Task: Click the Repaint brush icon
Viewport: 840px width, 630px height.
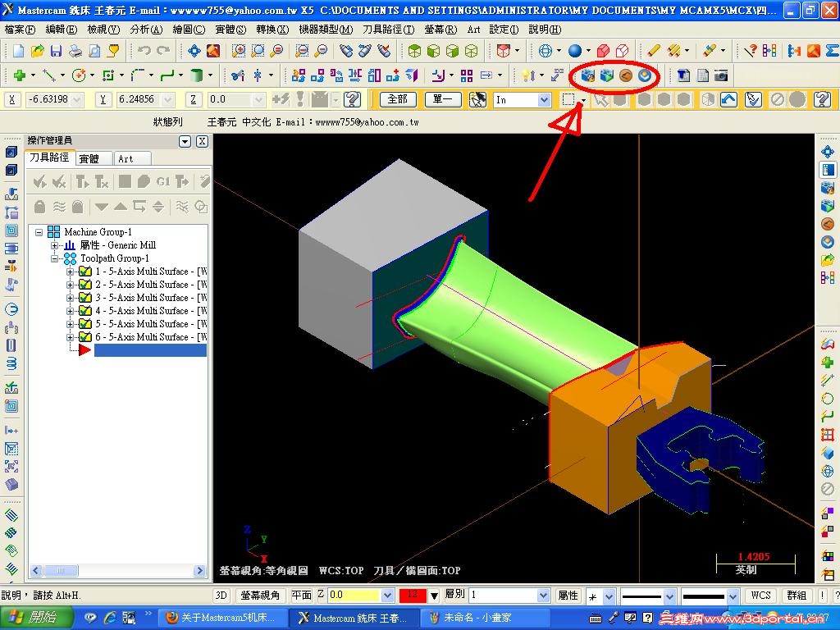Action: [213, 51]
